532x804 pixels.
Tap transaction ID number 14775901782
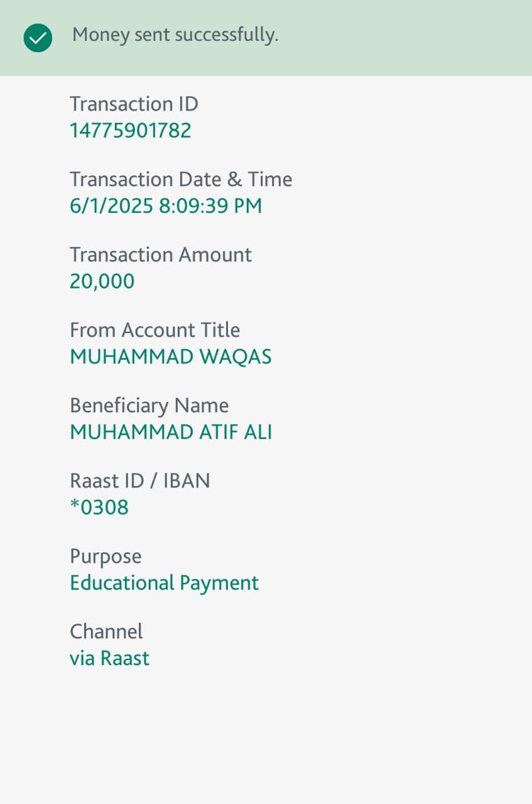130,131
